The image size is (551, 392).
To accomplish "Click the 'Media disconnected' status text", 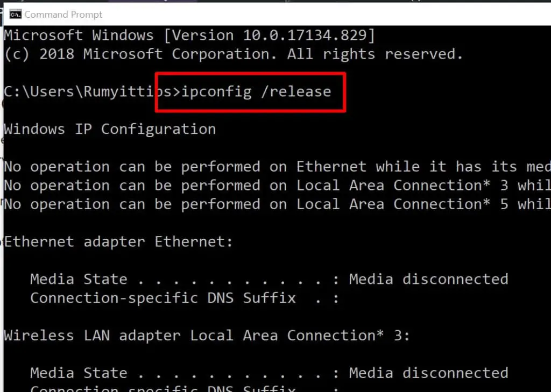I will pos(428,279).
